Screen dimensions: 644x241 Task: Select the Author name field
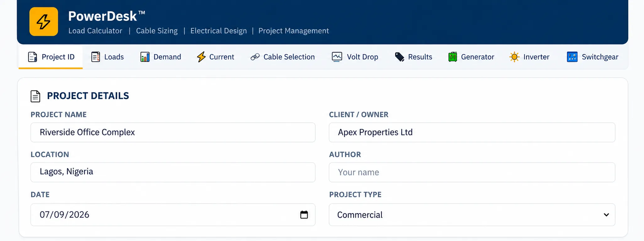[472, 172]
